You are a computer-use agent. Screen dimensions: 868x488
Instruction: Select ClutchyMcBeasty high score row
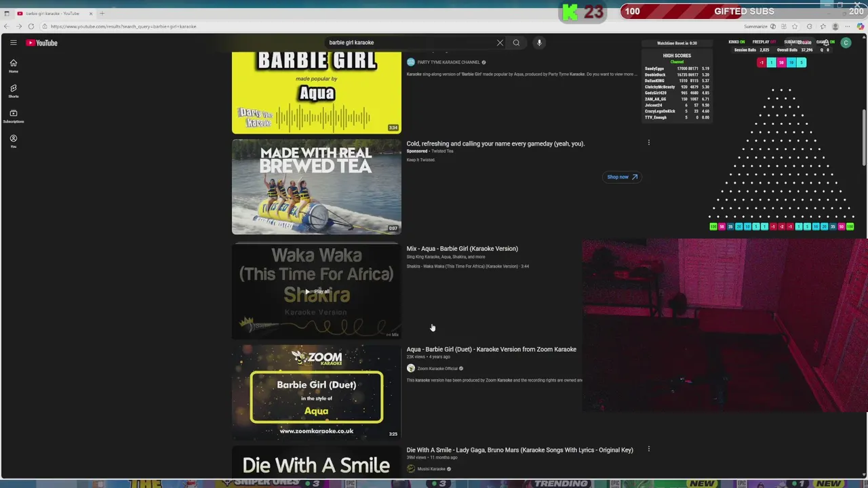[677, 87]
